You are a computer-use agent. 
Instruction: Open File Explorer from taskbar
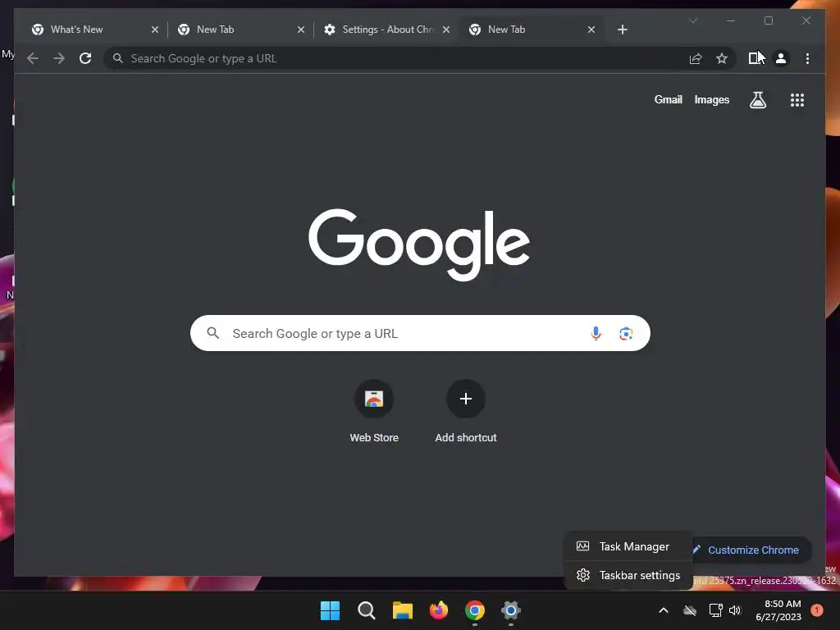(402, 610)
